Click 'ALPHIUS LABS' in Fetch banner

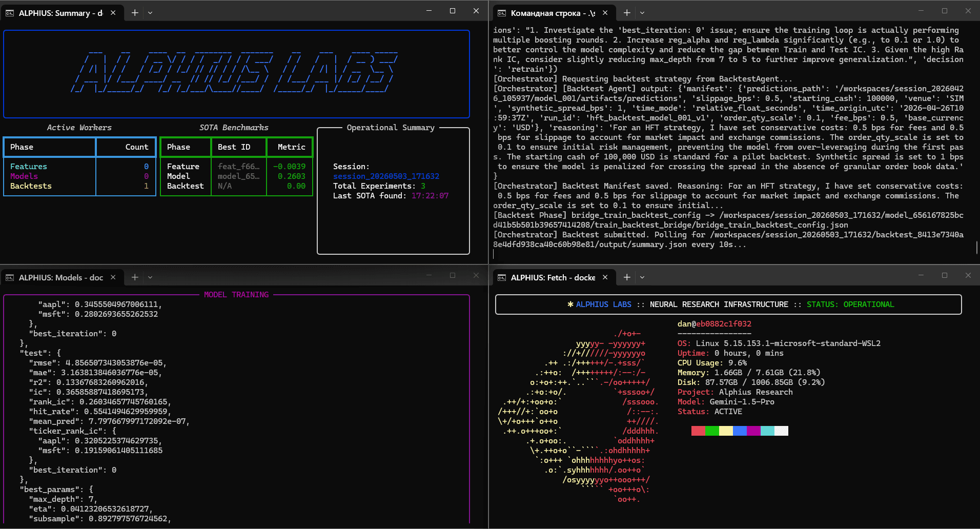603,304
